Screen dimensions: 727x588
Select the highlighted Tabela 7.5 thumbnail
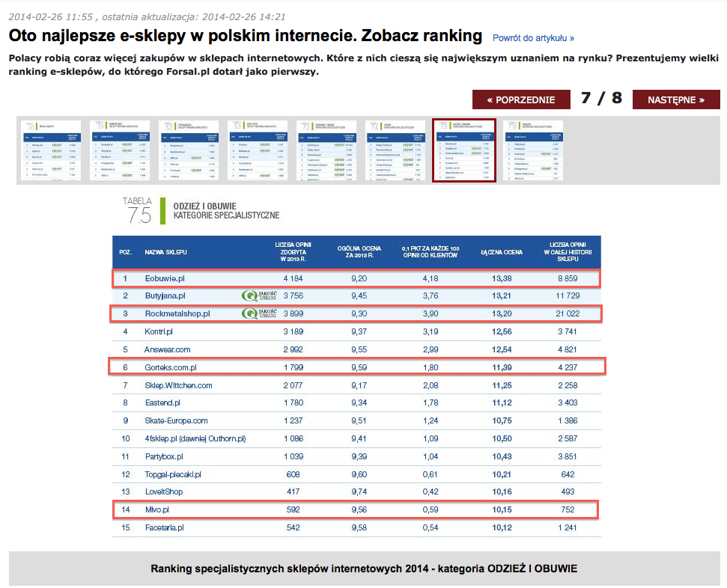[464, 150]
